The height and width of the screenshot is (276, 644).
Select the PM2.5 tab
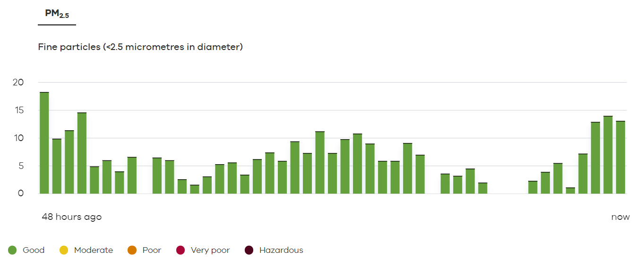[57, 14]
